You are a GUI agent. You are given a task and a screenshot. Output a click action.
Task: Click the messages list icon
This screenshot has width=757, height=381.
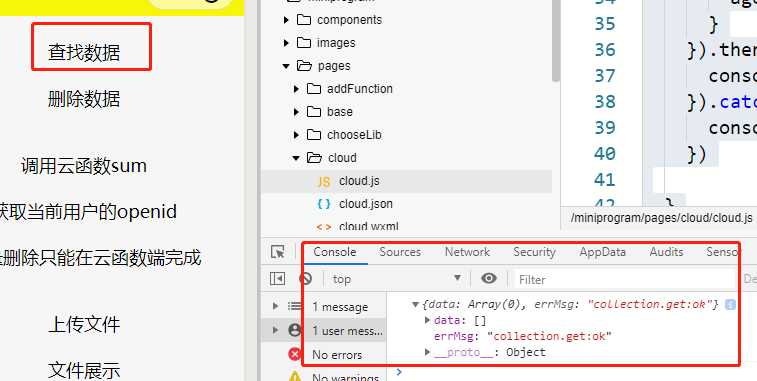point(294,306)
